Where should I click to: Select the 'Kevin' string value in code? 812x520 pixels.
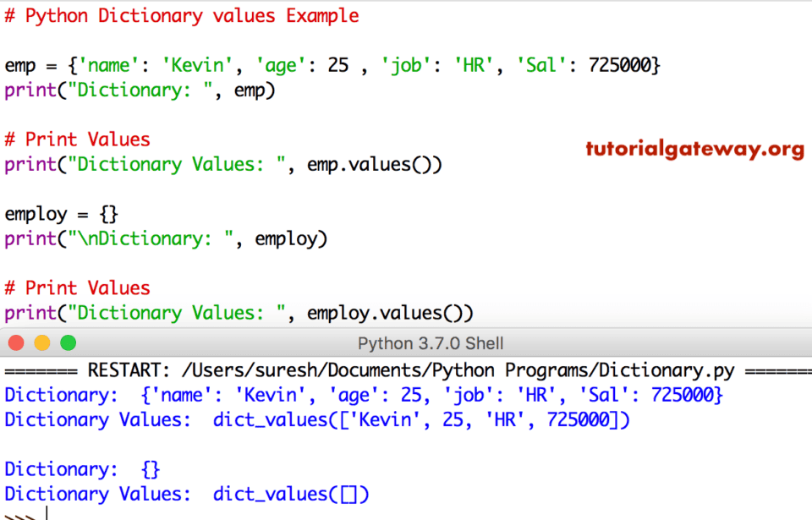(200, 64)
